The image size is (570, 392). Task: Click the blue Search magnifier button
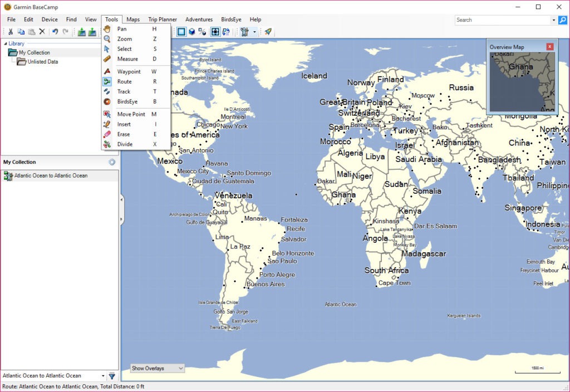click(x=563, y=20)
